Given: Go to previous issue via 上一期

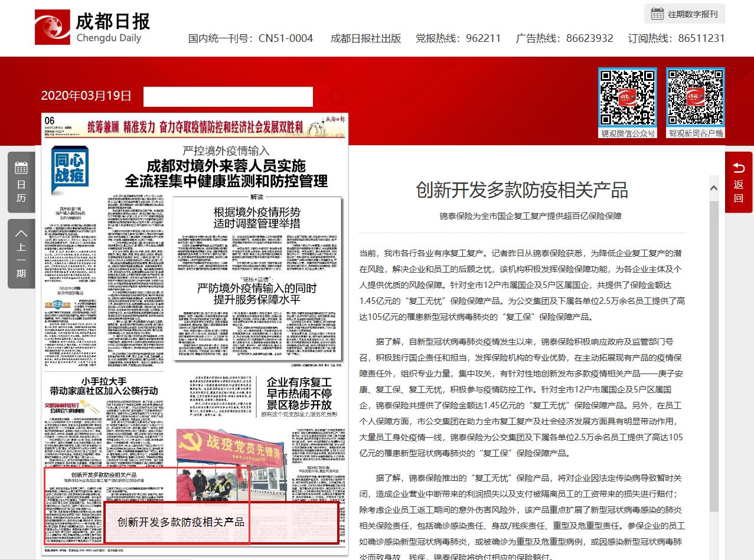Looking at the screenshot, I should click(21, 253).
